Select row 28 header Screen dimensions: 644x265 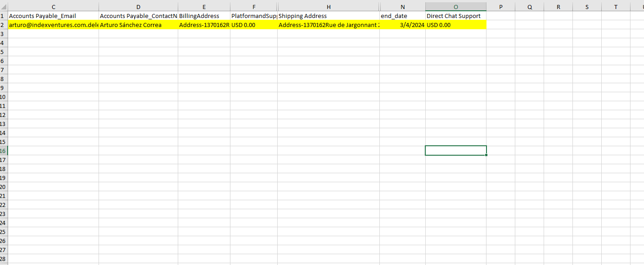[x=4, y=259]
